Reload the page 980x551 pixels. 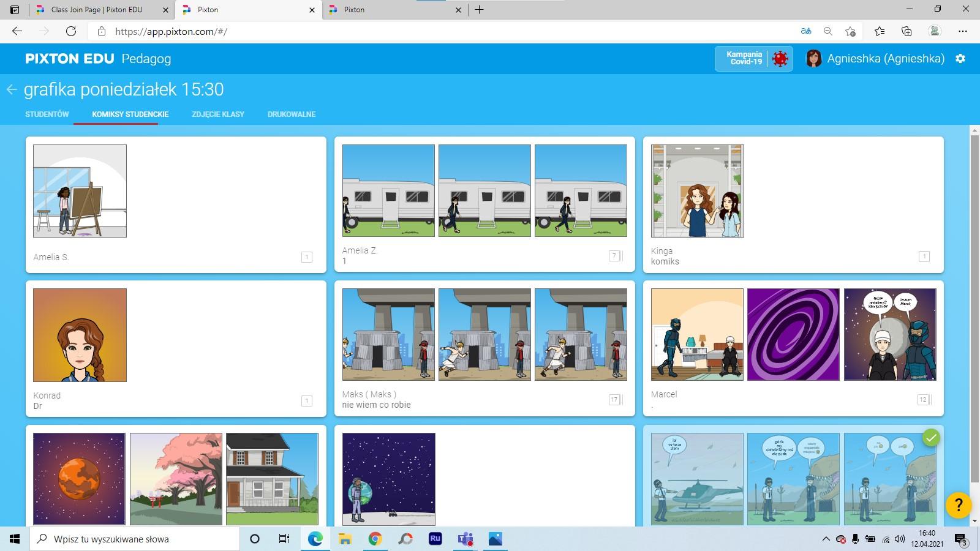(71, 31)
